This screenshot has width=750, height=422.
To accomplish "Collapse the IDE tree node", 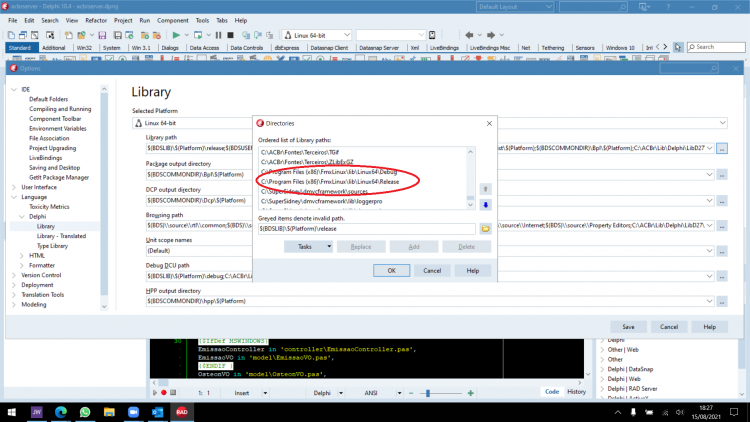I will tap(14, 89).
